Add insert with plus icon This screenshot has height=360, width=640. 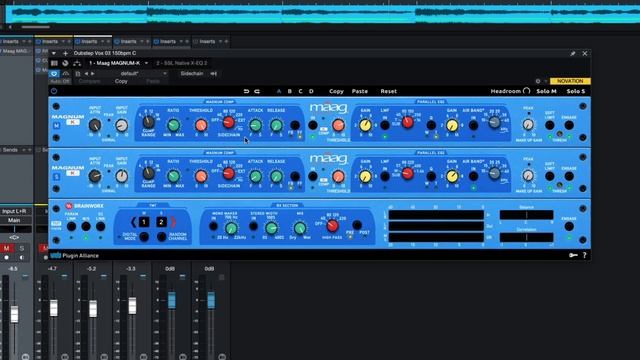click(65, 53)
